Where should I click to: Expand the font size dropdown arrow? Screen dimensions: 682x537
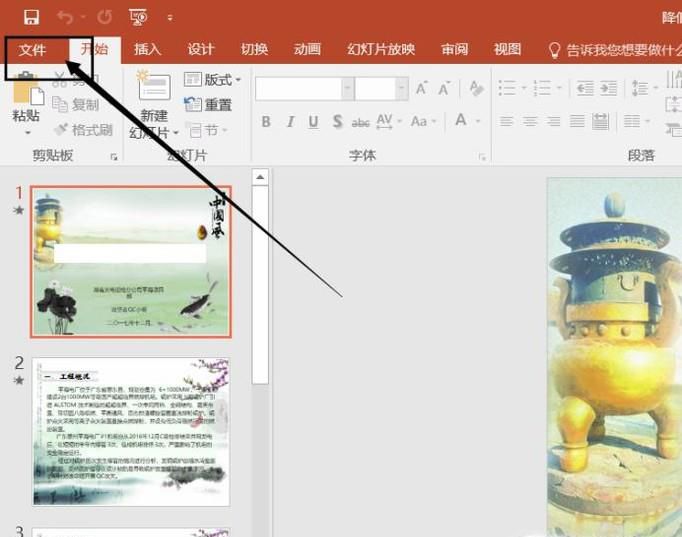click(x=402, y=89)
